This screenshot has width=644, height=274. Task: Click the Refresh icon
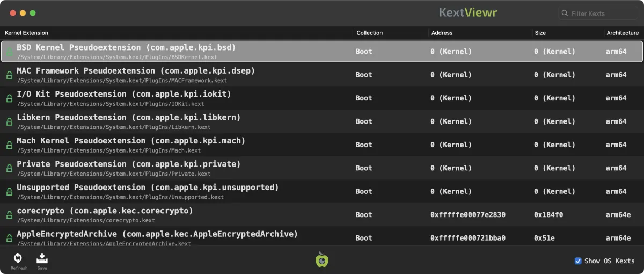pos(18,258)
